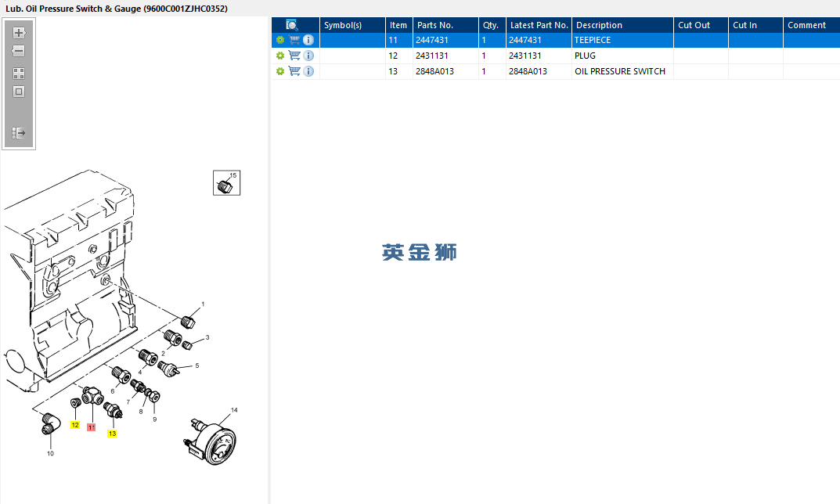
Task: Click item number 12 cell in table
Action: coord(399,56)
